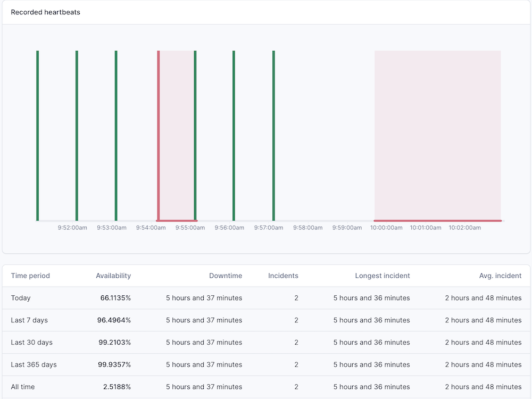Select the green heartbeat bar just after 9:55:00am
Image resolution: width=532 pixels, height=399 pixels.
195,136
